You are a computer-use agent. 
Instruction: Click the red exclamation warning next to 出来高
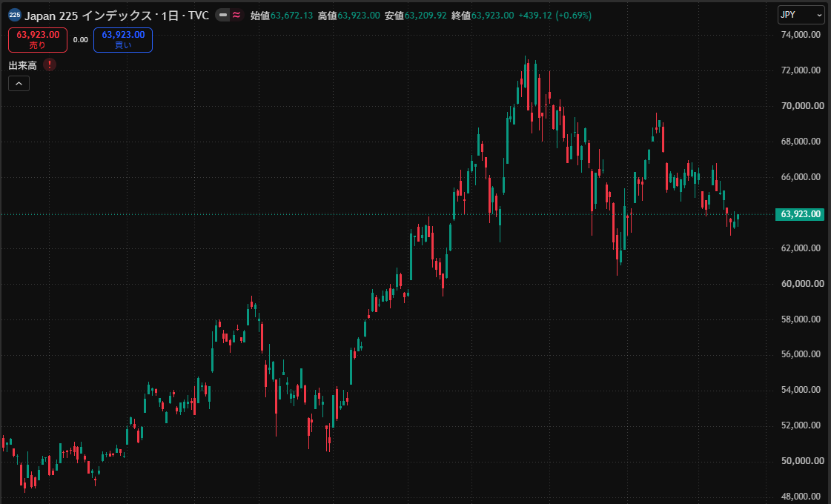[49, 64]
